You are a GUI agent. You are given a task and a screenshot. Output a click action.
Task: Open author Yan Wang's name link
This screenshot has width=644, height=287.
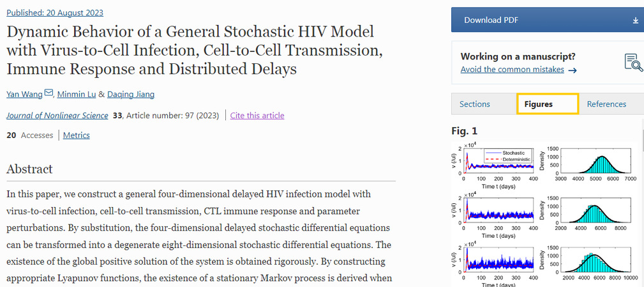[x=24, y=95]
